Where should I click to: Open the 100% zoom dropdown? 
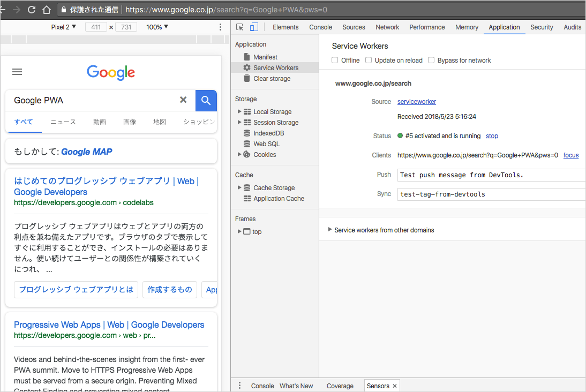point(157,27)
